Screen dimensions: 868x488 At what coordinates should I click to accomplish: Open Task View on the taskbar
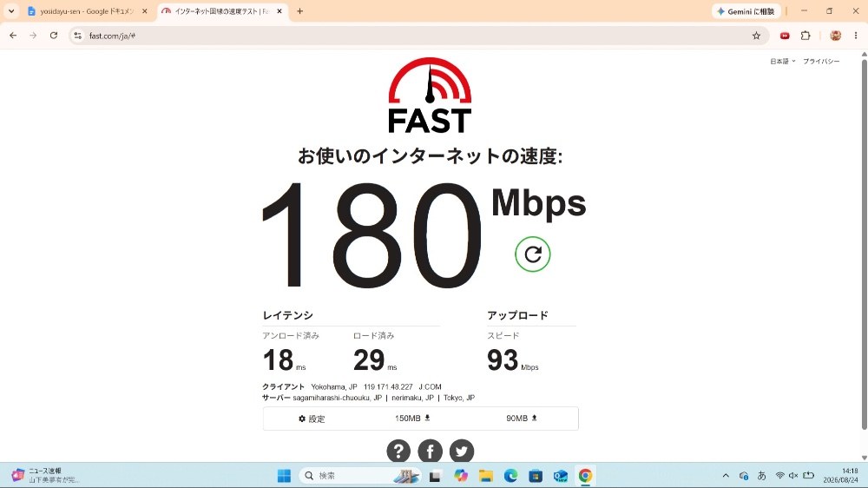click(x=435, y=476)
